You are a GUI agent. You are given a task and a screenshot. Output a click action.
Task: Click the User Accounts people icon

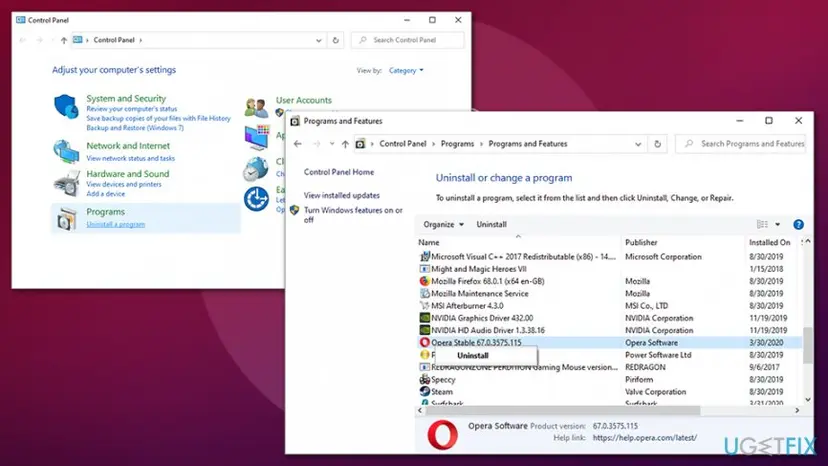pos(256,108)
